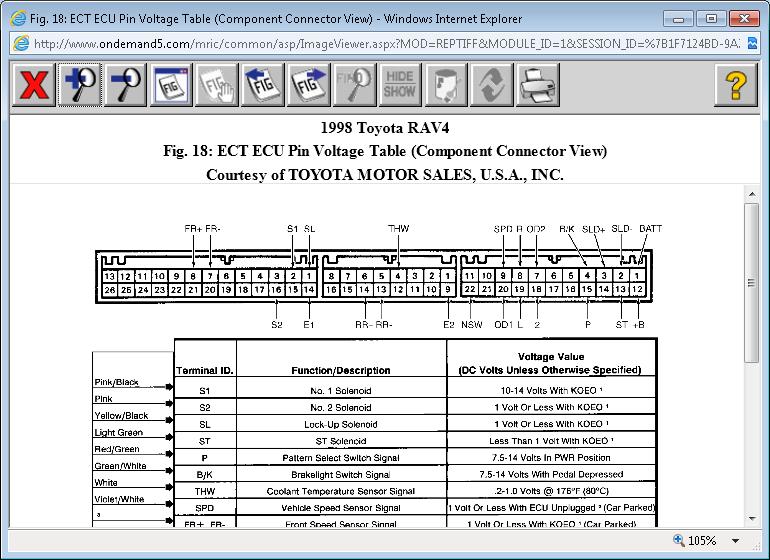Click the vertical scrollbar up arrow
Screen dimensions: 770x560
(x=752, y=195)
